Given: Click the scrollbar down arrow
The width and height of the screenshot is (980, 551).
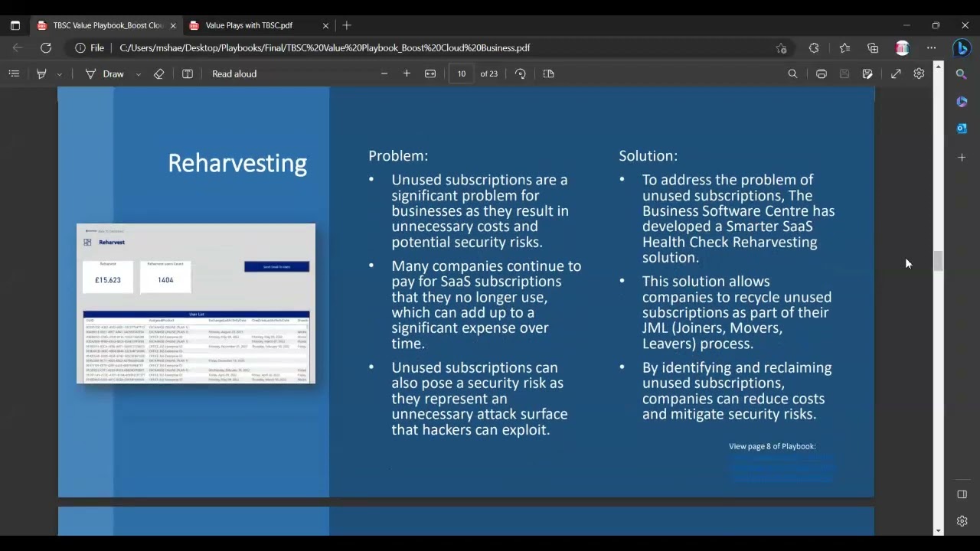Looking at the screenshot, I should coord(938,530).
